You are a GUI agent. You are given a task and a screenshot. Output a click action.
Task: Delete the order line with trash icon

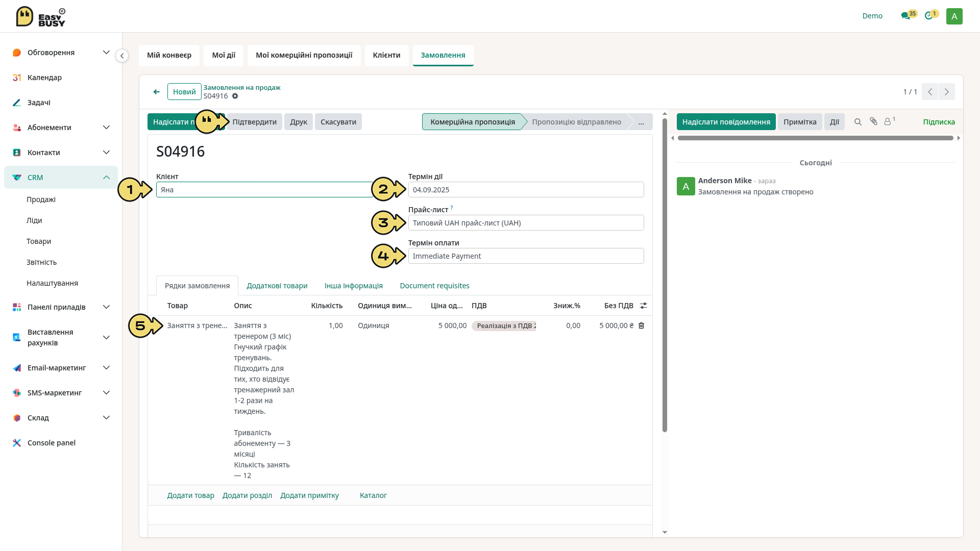pos(642,325)
